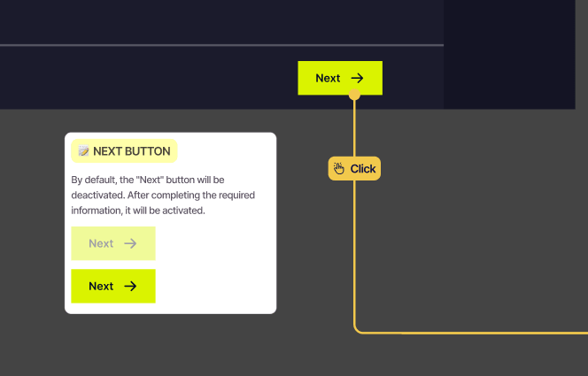The height and width of the screenshot is (376, 588).
Task: Click the hand tap icon in the Click badge
Action: pos(339,168)
